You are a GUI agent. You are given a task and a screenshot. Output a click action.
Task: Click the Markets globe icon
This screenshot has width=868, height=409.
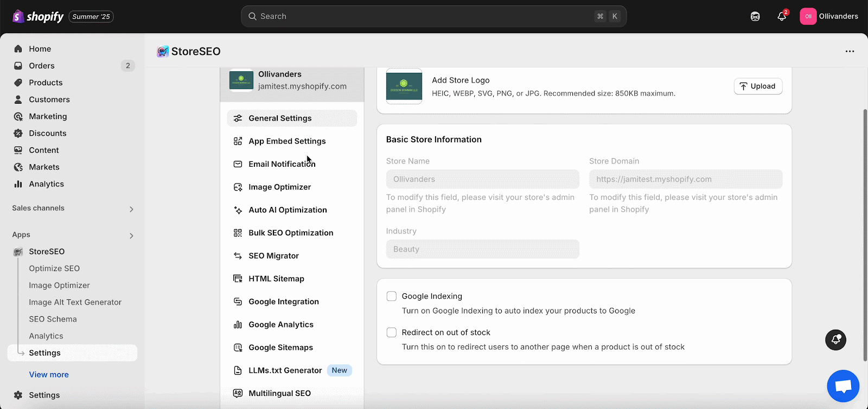(18, 167)
